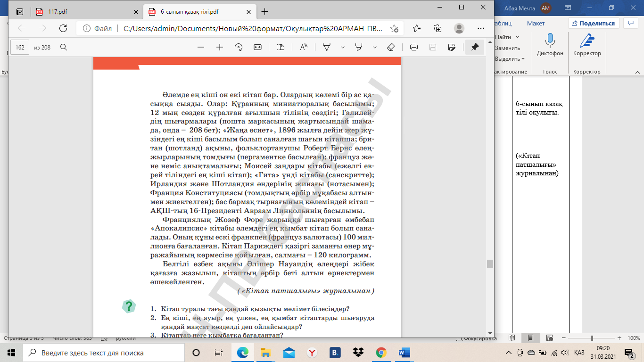Open Google Chrome from taskbar
The height and width of the screenshot is (362, 644).
[381, 353]
